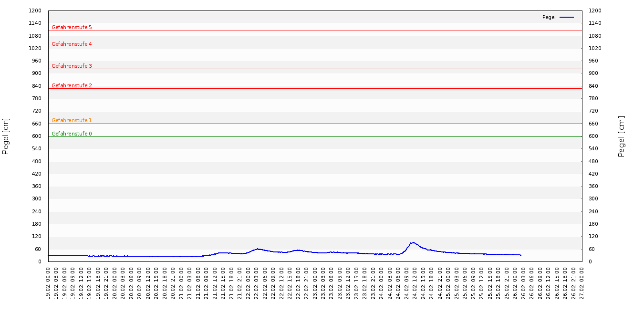Click the 1200 tick on left axis
Image resolution: width=644 pixels, height=334 pixels.
35,10
